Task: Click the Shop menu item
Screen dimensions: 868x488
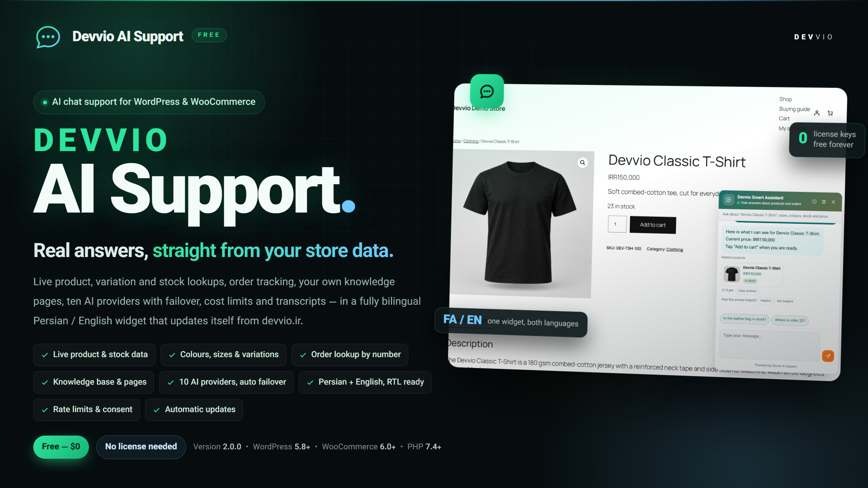Action: [x=786, y=99]
